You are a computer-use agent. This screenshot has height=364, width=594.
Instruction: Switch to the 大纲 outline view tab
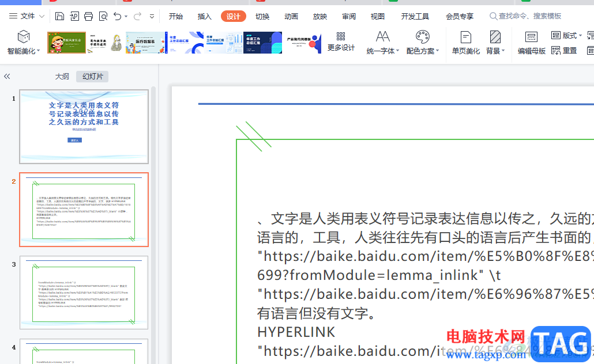62,77
